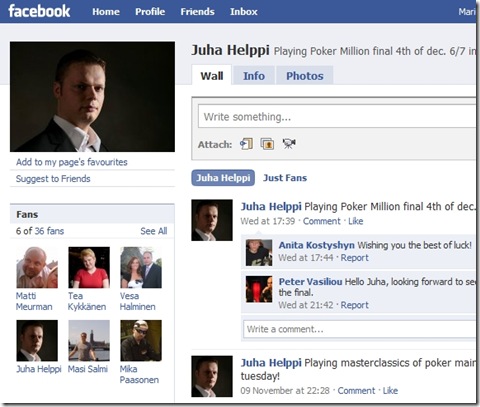Select the Juha Helppi wall filter

tap(223, 178)
